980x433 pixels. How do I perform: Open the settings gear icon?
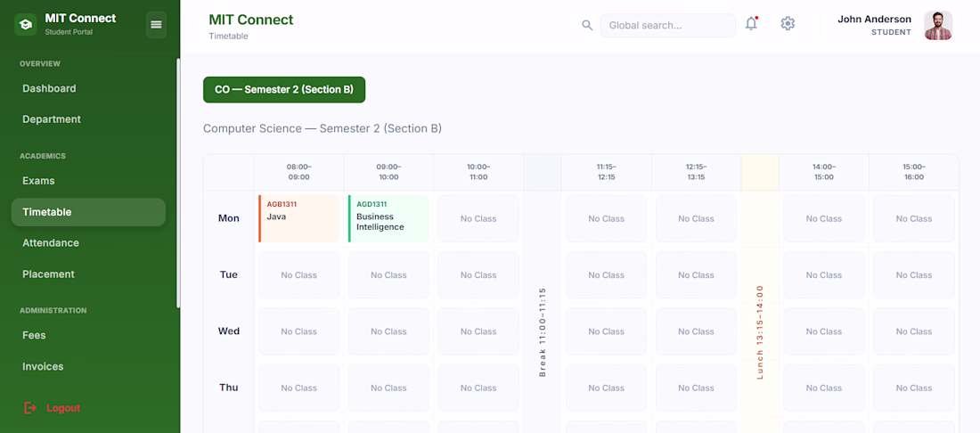tap(788, 24)
